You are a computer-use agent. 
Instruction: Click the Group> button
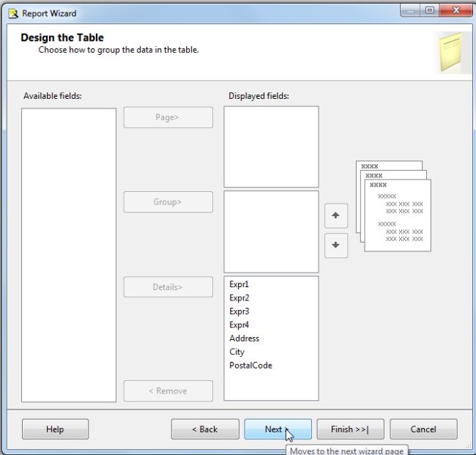click(x=168, y=202)
